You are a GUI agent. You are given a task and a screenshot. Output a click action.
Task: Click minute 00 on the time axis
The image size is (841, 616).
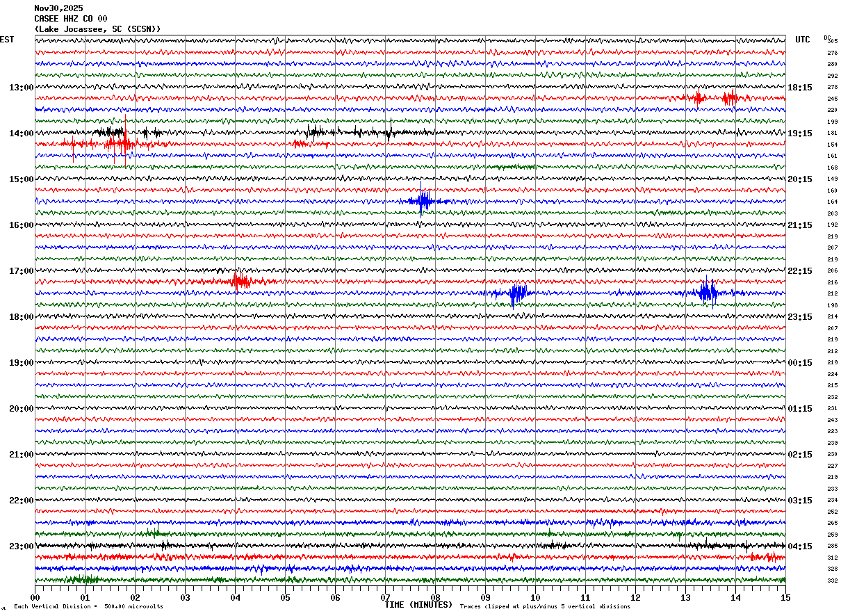[35, 597]
